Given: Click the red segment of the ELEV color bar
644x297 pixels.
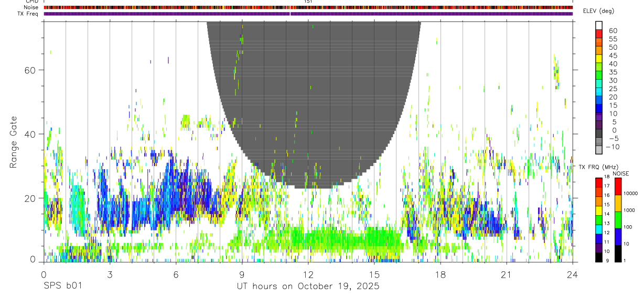Looking at the screenshot, I should [x=599, y=34].
